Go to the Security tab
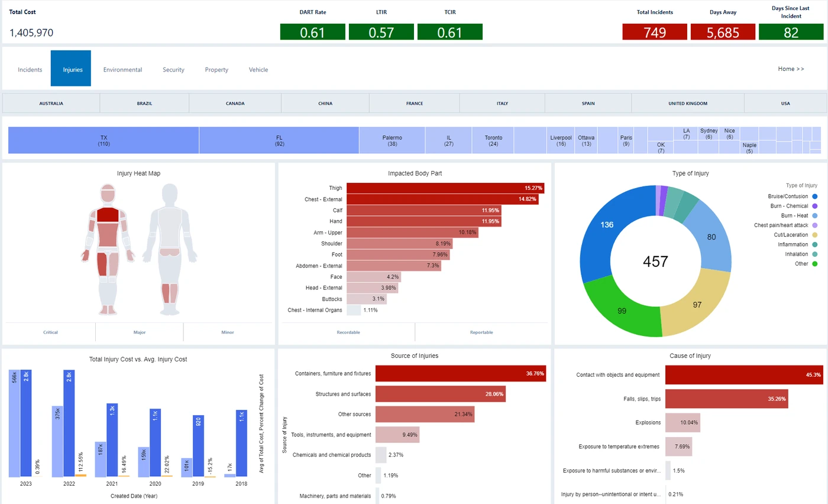Image resolution: width=828 pixels, height=504 pixels. tap(174, 69)
